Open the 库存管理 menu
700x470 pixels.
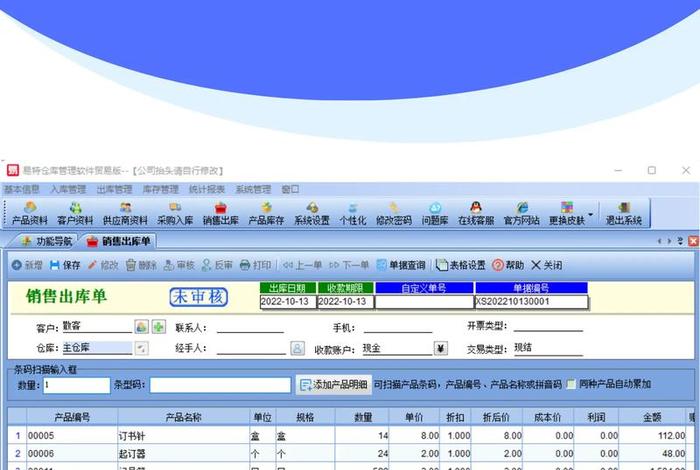[x=161, y=189]
